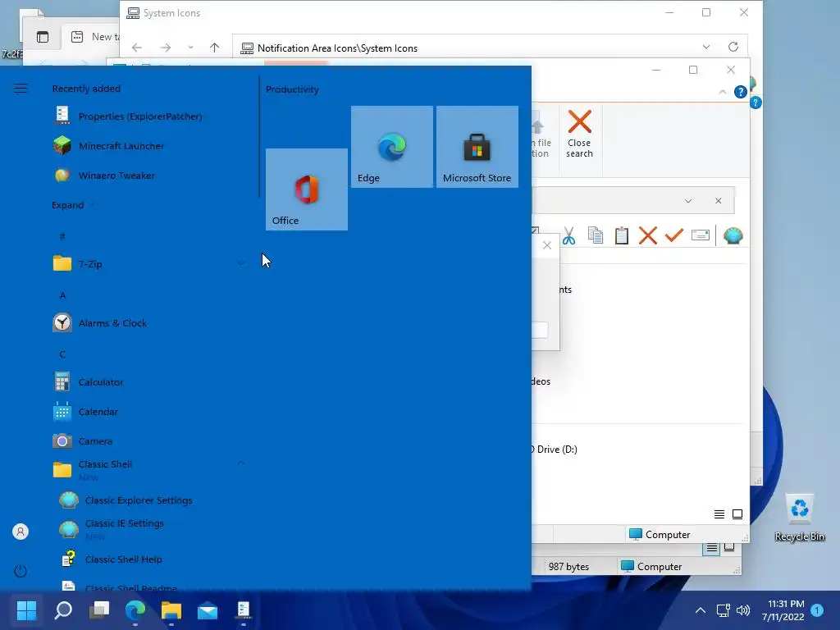Open the clock showing 11:31 PM
The width and height of the screenshot is (840, 630).
click(783, 610)
